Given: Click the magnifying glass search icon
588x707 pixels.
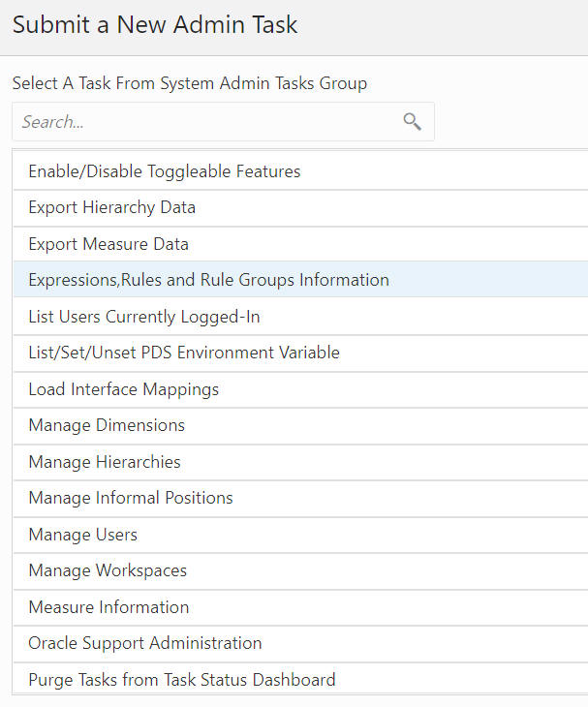Looking at the screenshot, I should click(413, 122).
